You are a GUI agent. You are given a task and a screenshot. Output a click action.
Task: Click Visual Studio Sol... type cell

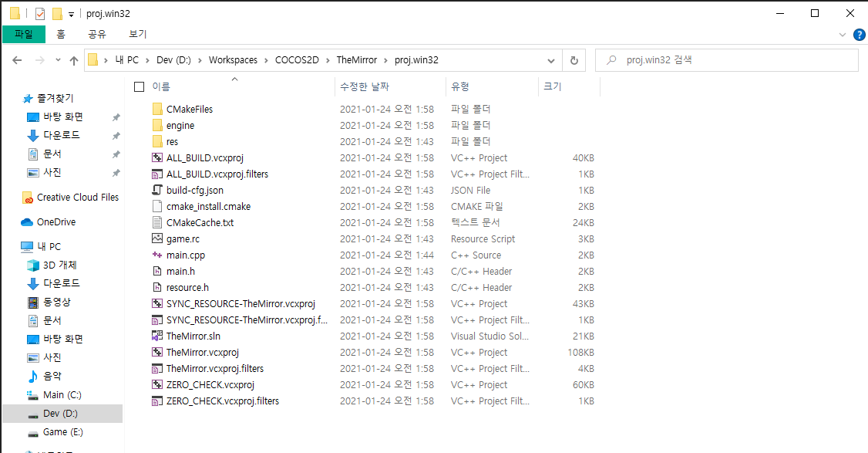490,336
